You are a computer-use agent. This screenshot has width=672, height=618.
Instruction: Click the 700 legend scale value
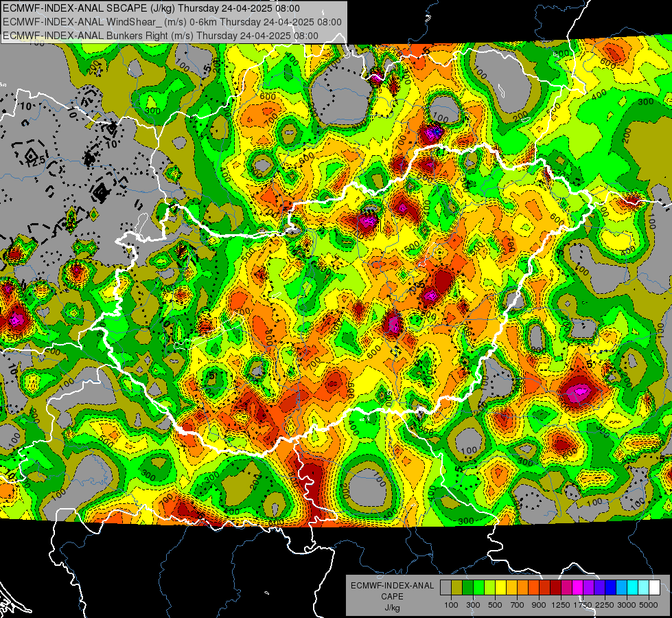pyautogui.click(x=518, y=605)
